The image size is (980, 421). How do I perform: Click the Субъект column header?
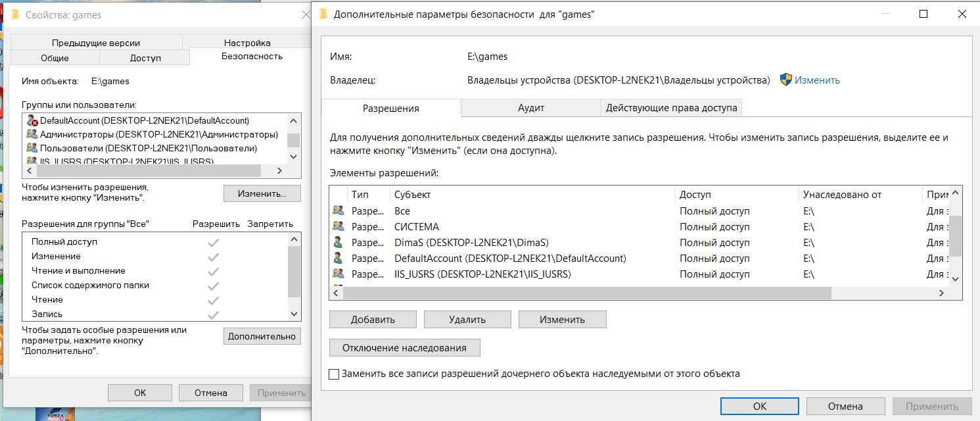[x=411, y=195]
